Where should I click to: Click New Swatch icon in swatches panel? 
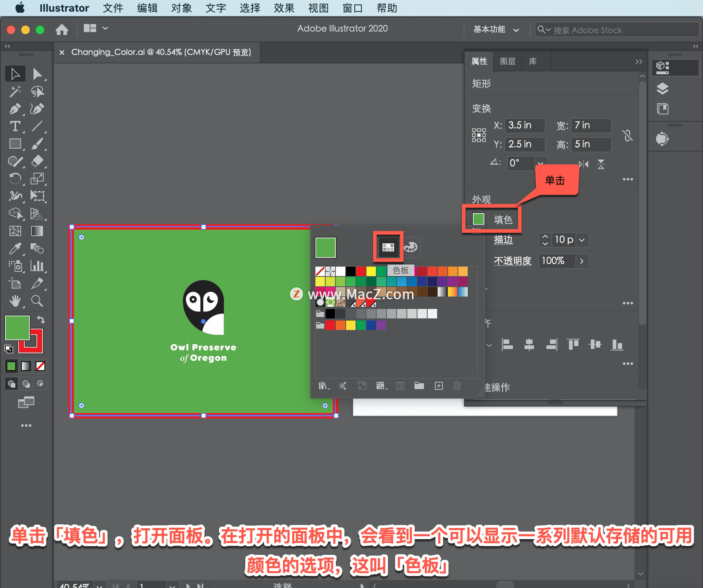point(439,386)
